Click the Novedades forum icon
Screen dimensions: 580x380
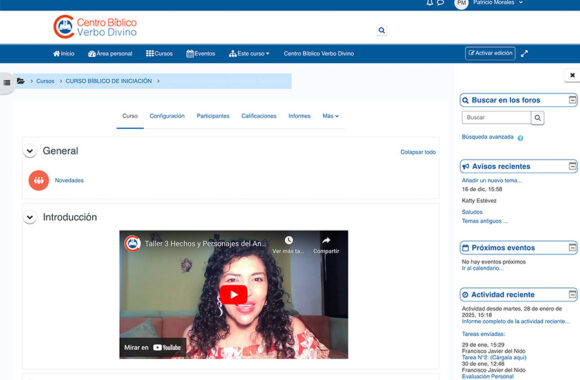click(39, 181)
